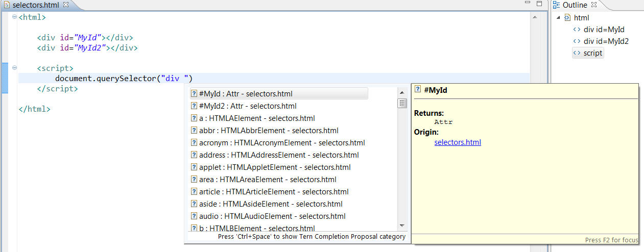This screenshot has width=644, height=252.
Task: Click proposal list scrollbar down arrow
Action: 402,225
